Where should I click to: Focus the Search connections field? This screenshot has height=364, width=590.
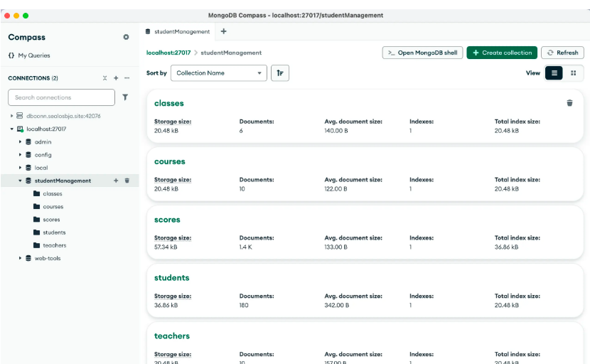pyautogui.click(x=61, y=97)
